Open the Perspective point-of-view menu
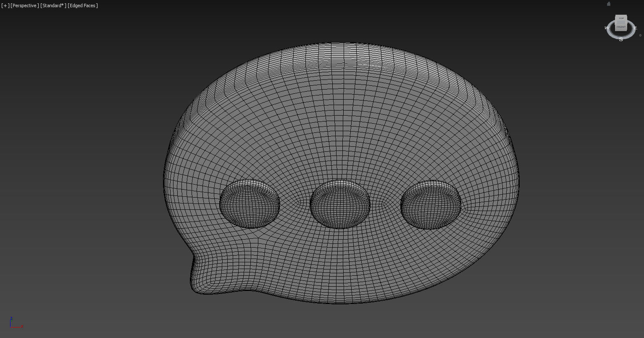Screen dimensions: 644x338 [x=25, y=5]
